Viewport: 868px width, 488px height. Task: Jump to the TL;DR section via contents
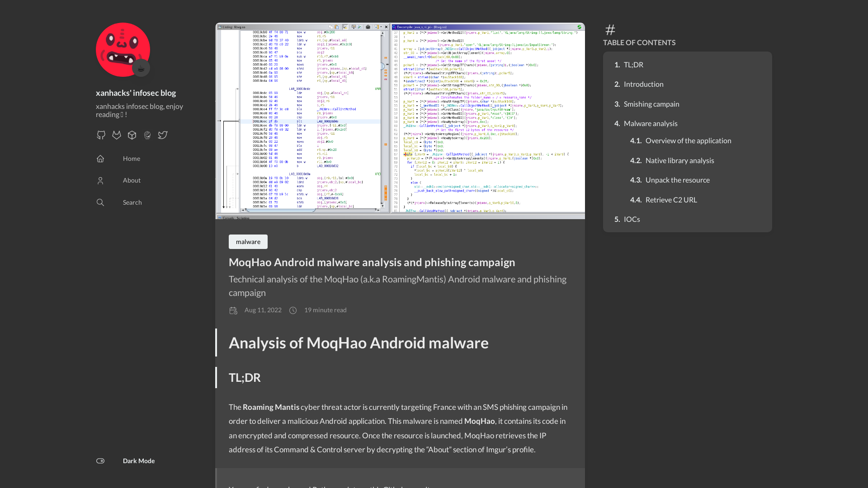(x=633, y=65)
